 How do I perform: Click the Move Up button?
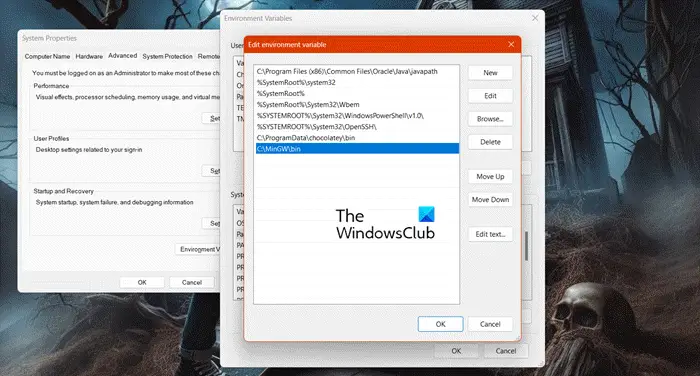click(490, 176)
